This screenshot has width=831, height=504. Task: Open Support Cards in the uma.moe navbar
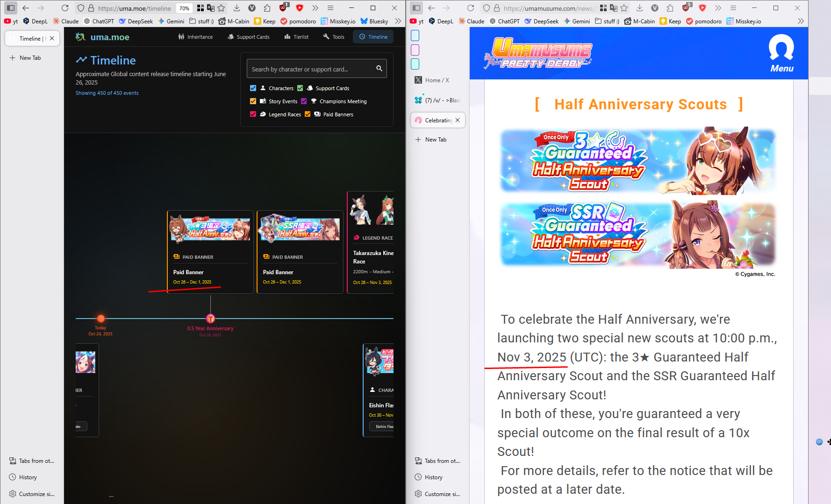pos(249,37)
